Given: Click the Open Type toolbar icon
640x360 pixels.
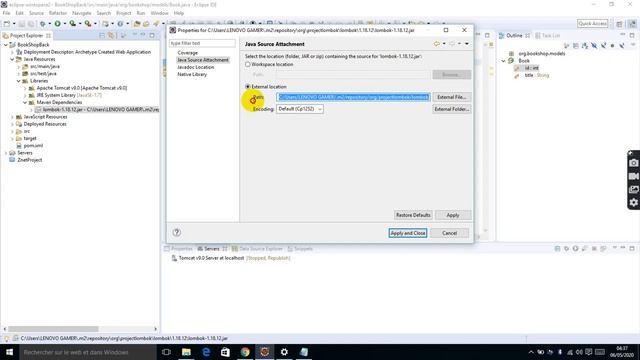Looking at the screenshot, I should coord(137,24).
